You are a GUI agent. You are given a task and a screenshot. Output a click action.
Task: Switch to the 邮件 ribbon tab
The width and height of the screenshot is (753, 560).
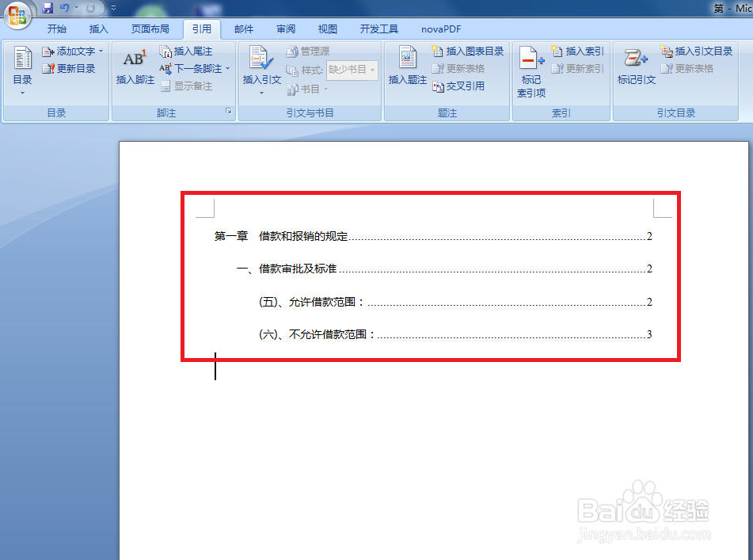click(x=243, y=29)
